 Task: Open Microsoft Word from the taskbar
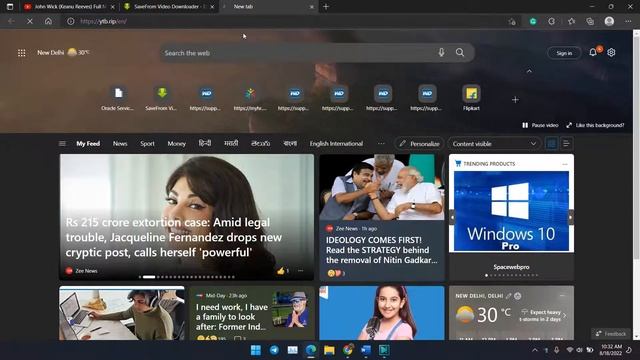coord(366,350)
